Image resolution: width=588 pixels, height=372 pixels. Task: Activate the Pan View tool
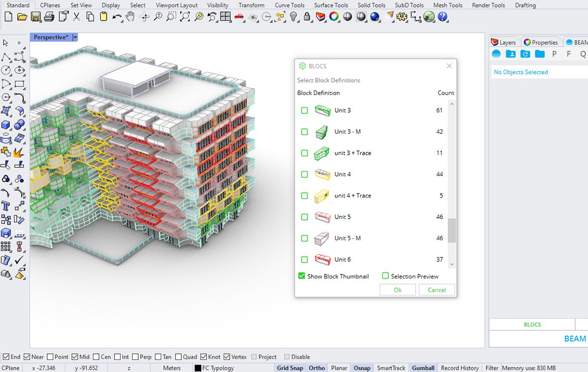pos(130,17)
